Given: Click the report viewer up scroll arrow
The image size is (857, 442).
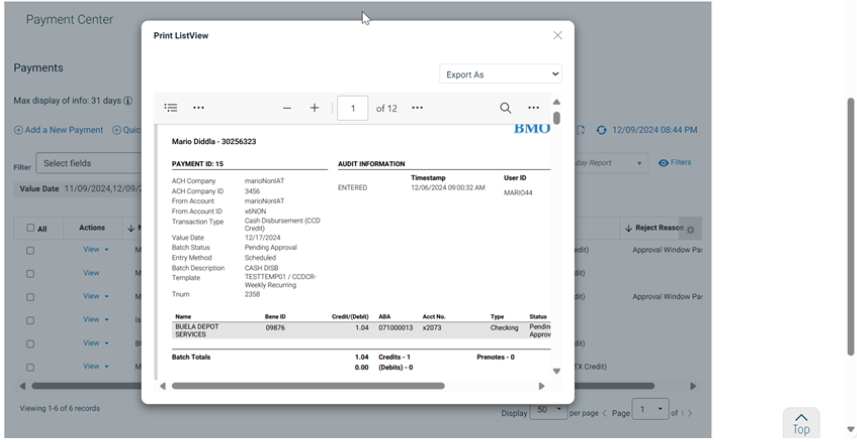Looking at the screenshot, I should pos(556,102).
